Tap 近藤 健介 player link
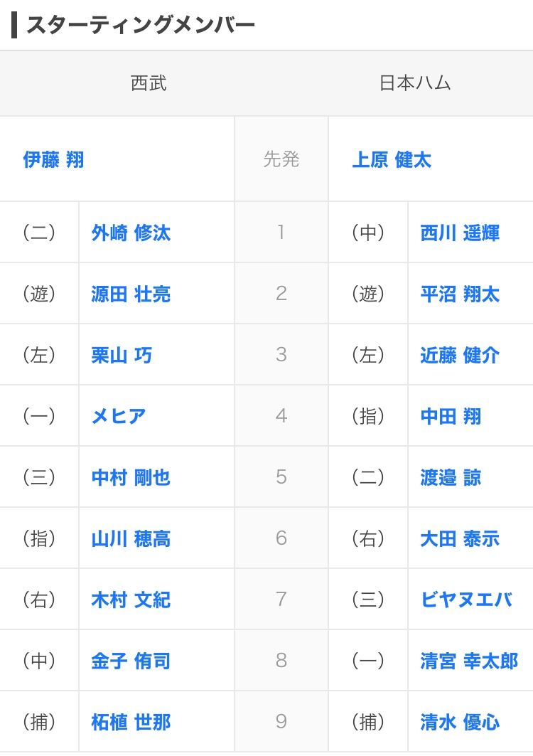 coord(460,356)
